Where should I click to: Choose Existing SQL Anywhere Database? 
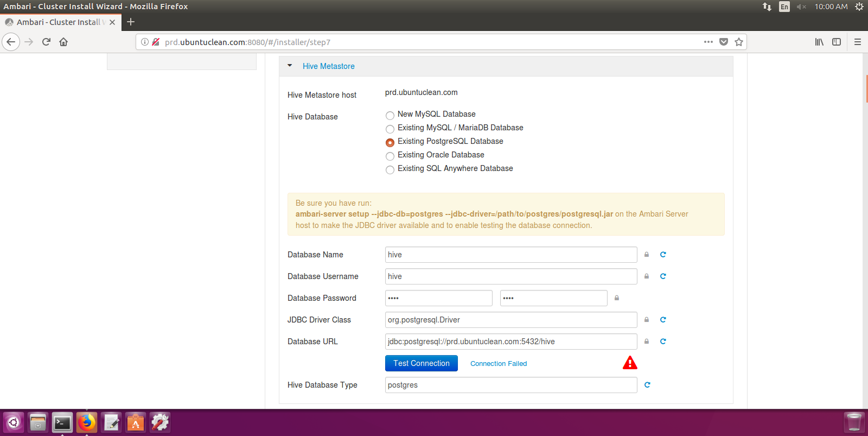[390, 169]
